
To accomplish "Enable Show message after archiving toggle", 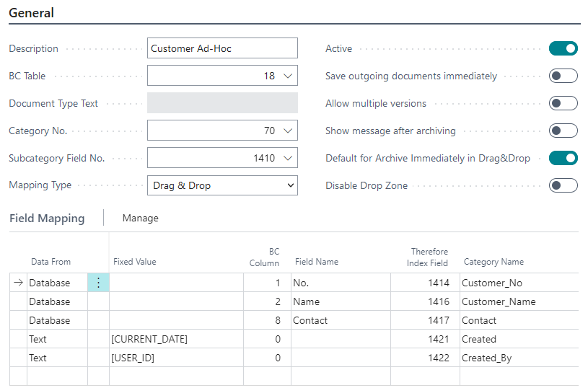I will [563, 131].
